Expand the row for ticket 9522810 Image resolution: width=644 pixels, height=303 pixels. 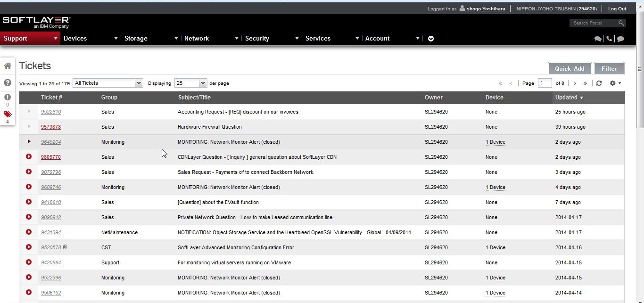coord(29,112)
